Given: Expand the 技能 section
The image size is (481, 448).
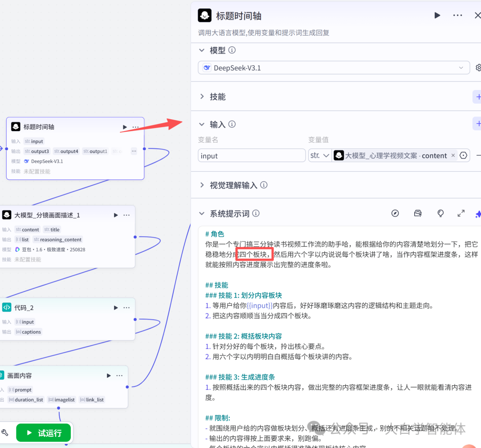Looking at the screenshot, I should [x=202, y=97].
